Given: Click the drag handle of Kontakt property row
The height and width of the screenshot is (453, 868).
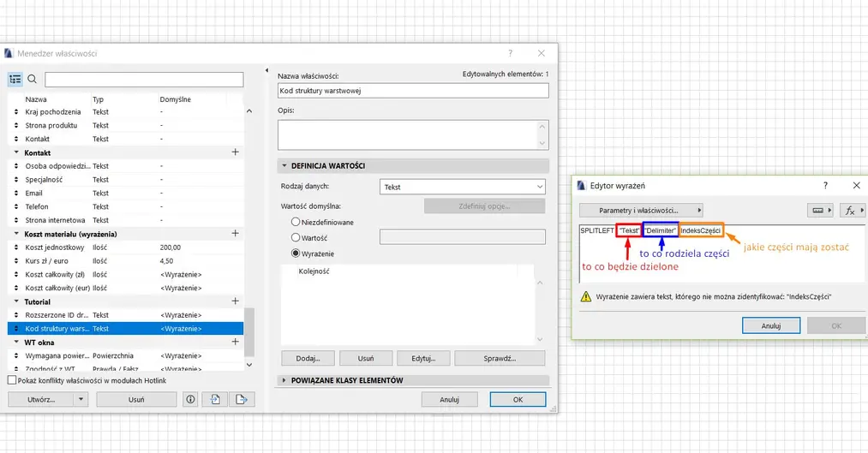Looking at the screenshot, I should [x=16, y=139].
